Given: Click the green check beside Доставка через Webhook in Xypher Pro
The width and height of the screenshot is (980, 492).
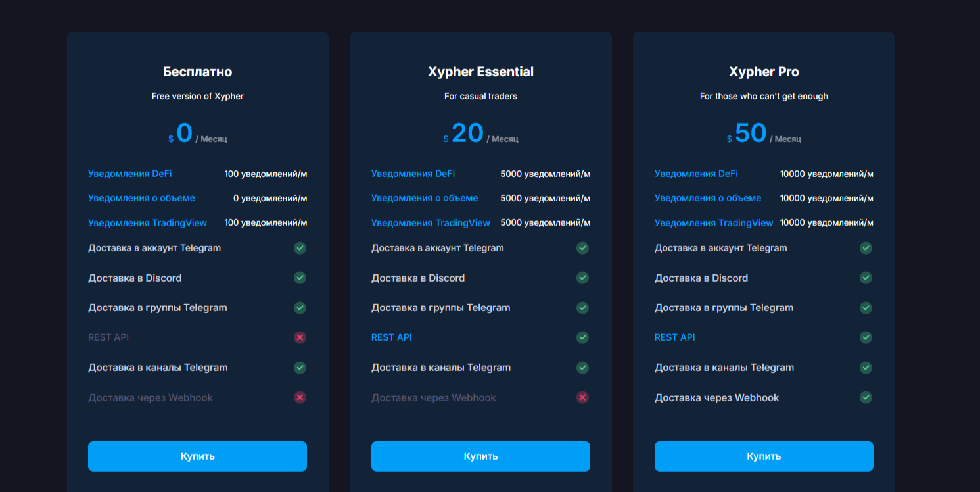Looking at the screenshot, I should coord(866,397).
